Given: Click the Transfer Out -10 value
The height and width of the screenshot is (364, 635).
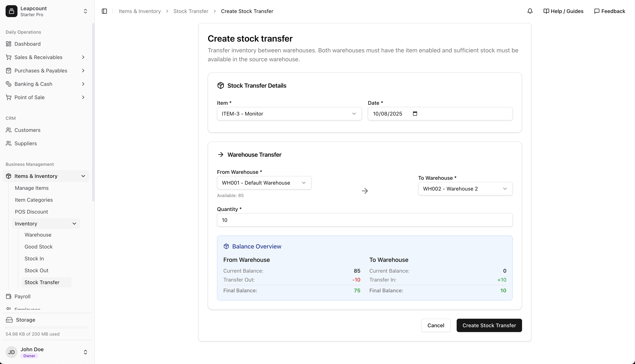Looking at the screenshot, I should click(x=356, y=280).
